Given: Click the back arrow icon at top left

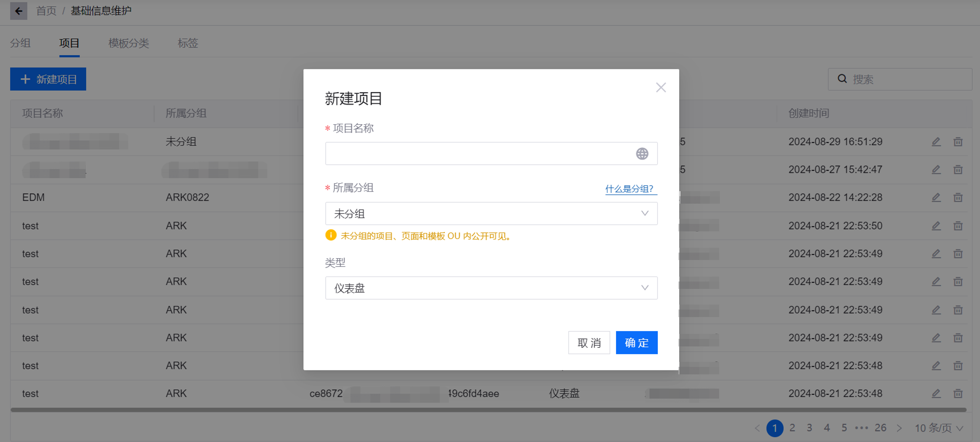Looking at the screenshot, I should 18,11.
